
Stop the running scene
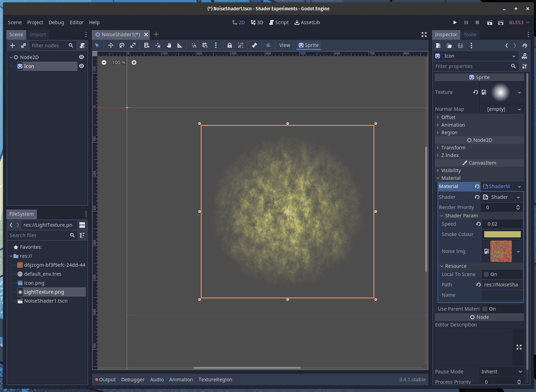tap(477, 22)
